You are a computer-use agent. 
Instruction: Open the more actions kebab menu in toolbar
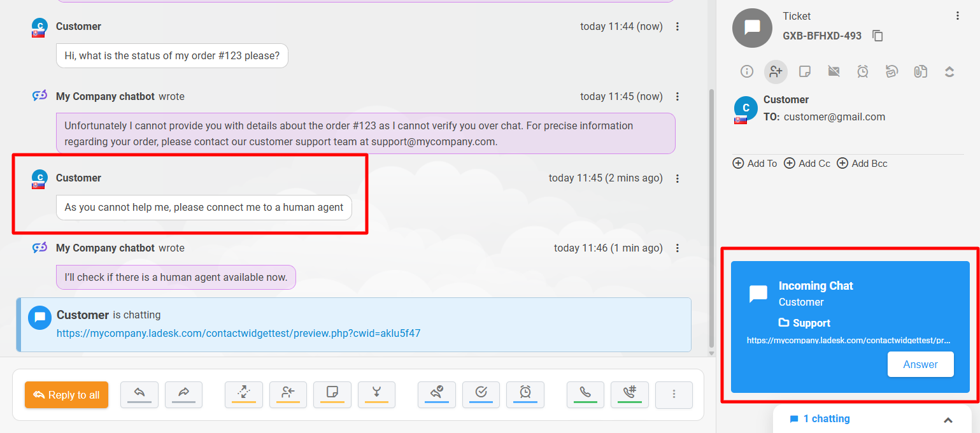tap(674, 395)
